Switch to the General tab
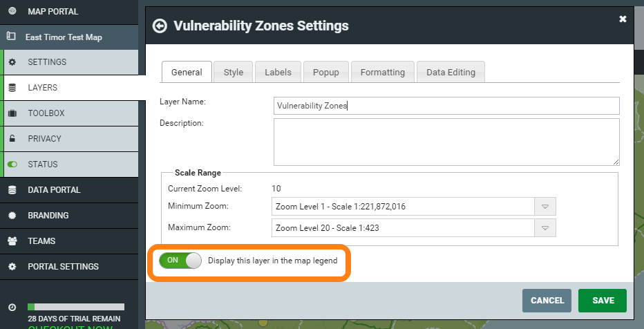The image size is (644, 329). 187,73
